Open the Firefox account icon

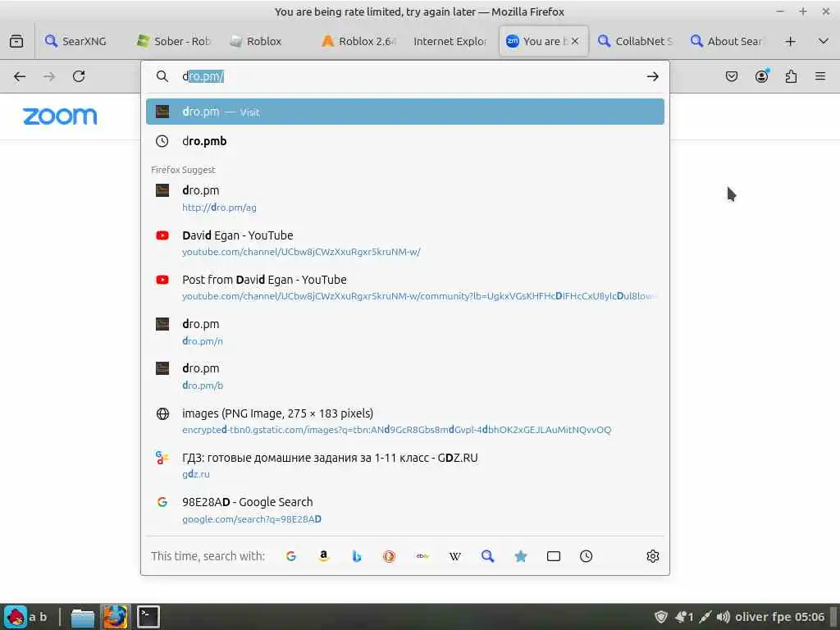761,76
